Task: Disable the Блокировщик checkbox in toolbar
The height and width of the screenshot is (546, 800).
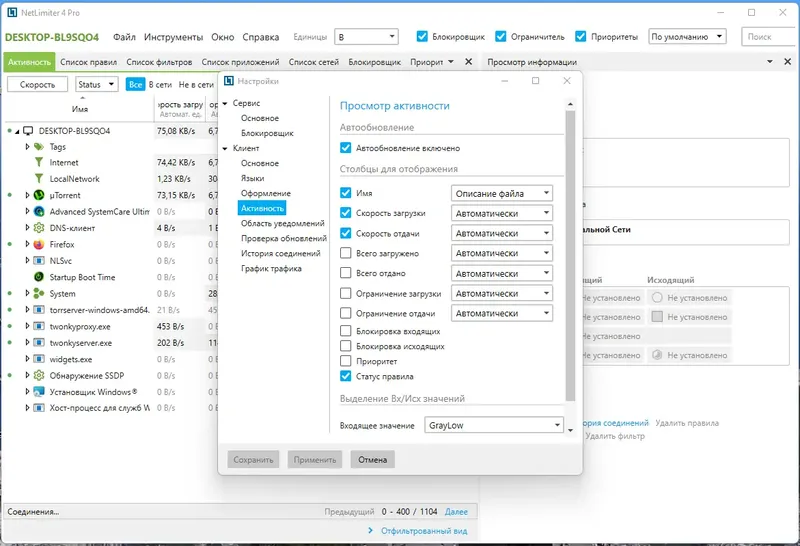Action: click(422, 37)
